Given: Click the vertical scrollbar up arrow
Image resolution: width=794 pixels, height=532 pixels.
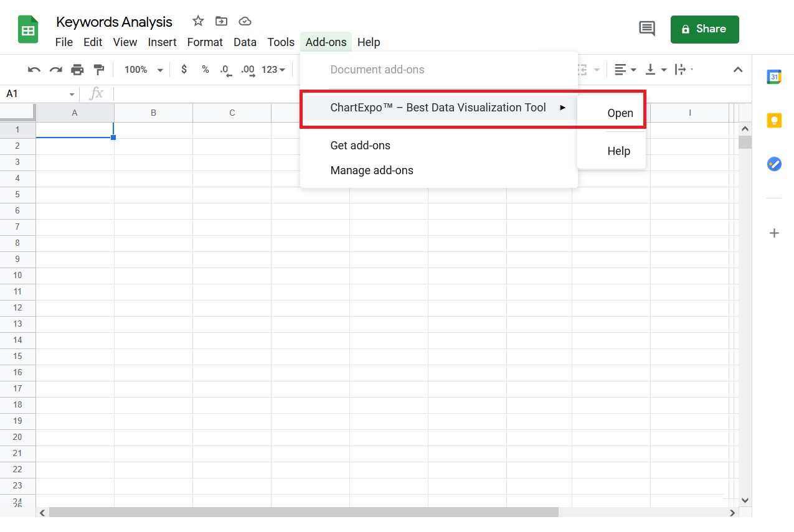Looking at the screenshot, I should click(745, 128).
